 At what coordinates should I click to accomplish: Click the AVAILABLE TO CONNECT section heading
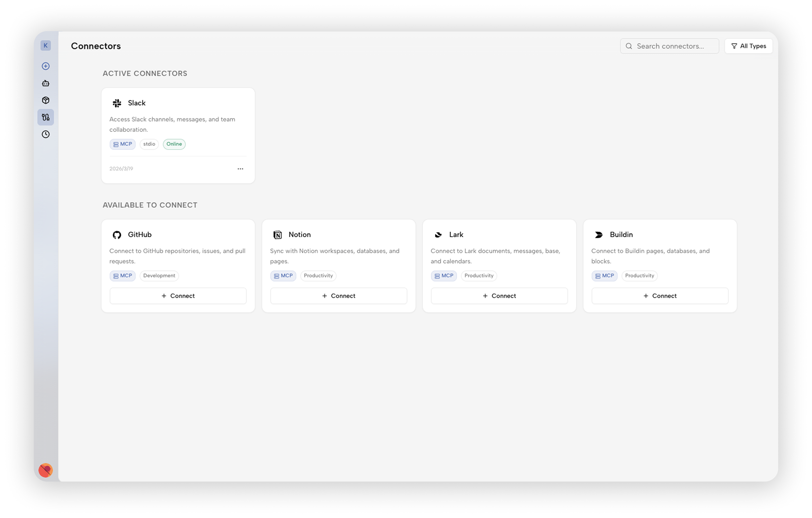pyautogui.click(x=150, y=205)
